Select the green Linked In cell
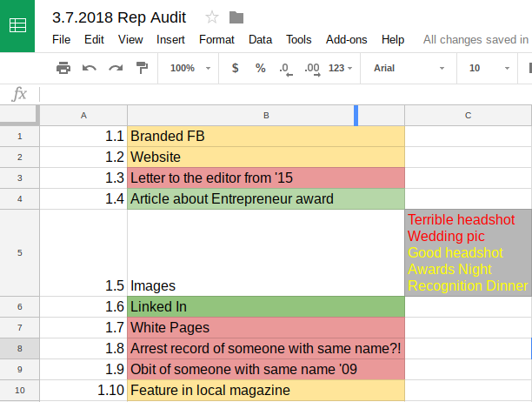The width and height of the screenshot is (532, 402). (x=266, y=306)
